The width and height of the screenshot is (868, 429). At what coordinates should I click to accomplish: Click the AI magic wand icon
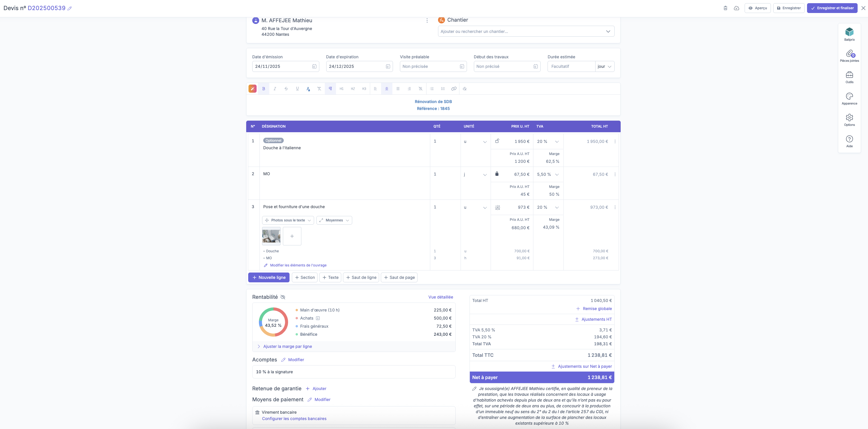(x=252, y=89)
